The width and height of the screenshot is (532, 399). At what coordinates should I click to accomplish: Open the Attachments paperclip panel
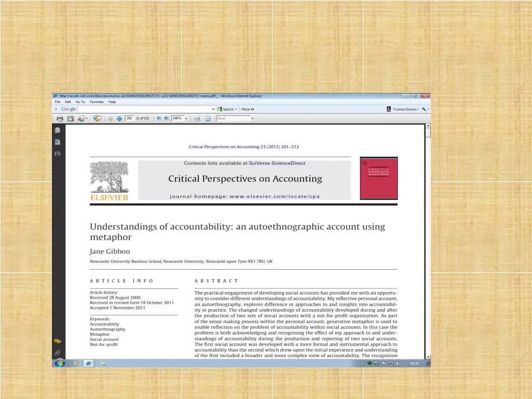(58, 353)
